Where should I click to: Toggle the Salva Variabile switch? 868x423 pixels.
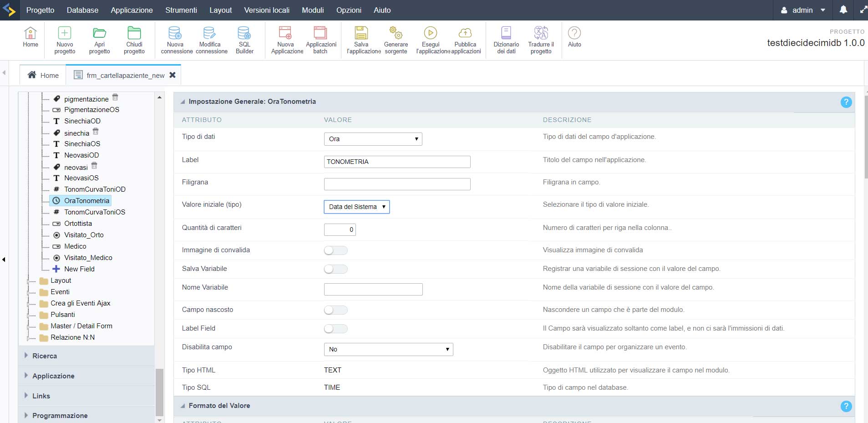(x=335, y=269)
